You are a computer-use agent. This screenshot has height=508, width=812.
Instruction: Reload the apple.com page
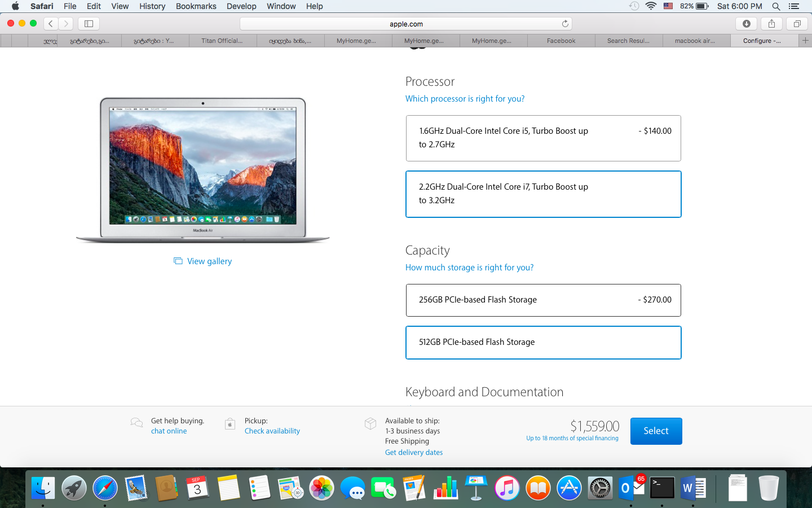pos(565,24)
